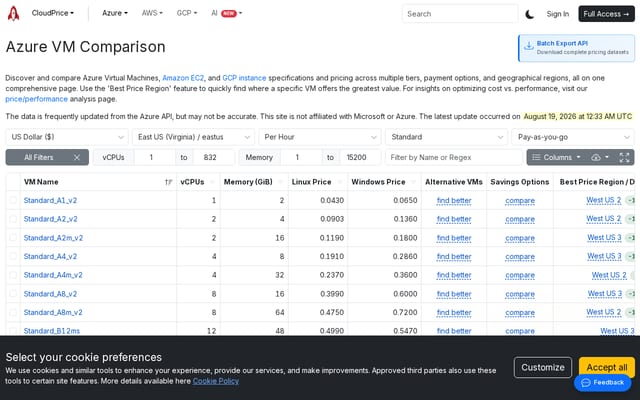Open the cloud download export icon

(596, 157)
